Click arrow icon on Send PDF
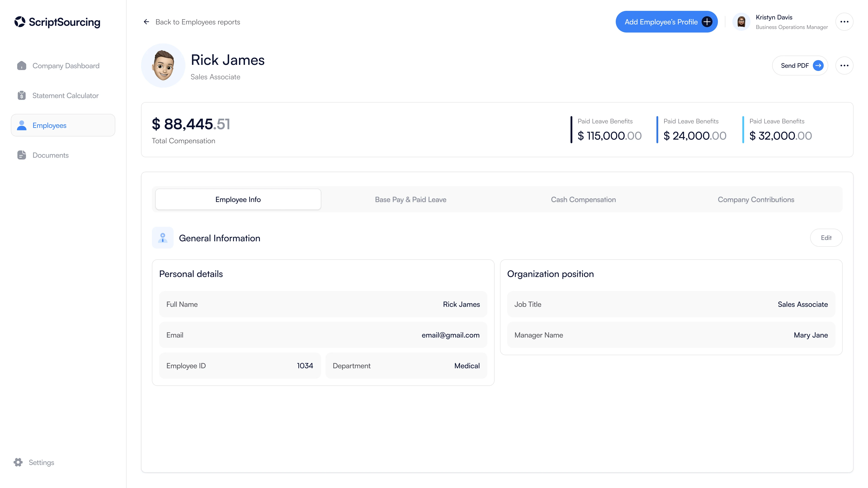This screenshot has height=488, width=868. point(818,66)
